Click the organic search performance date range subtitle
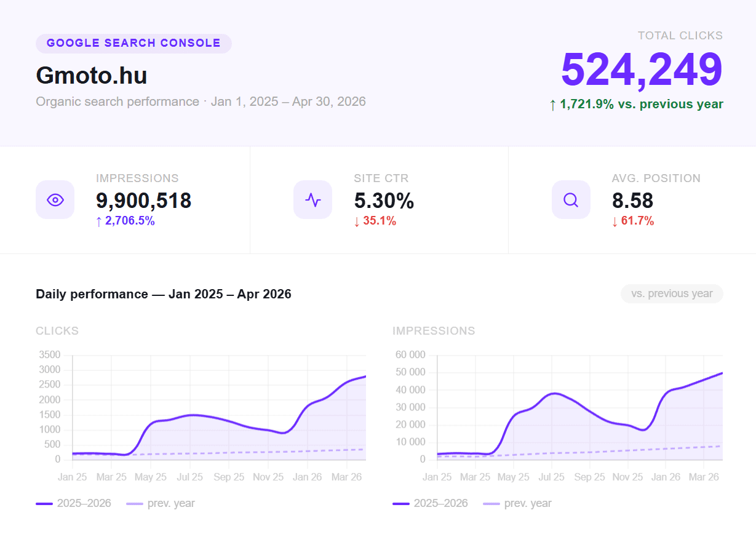Screen dimensions: 756x534 (201, 102)
